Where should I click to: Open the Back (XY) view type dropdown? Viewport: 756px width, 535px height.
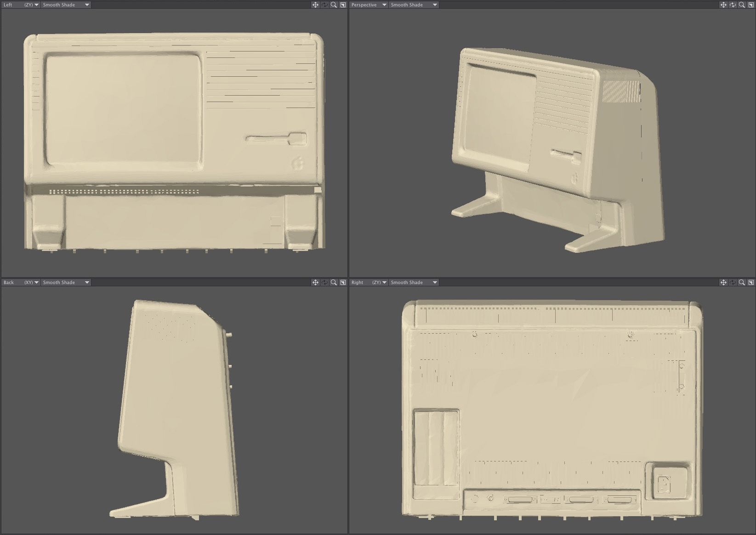(x=21, y=282)
